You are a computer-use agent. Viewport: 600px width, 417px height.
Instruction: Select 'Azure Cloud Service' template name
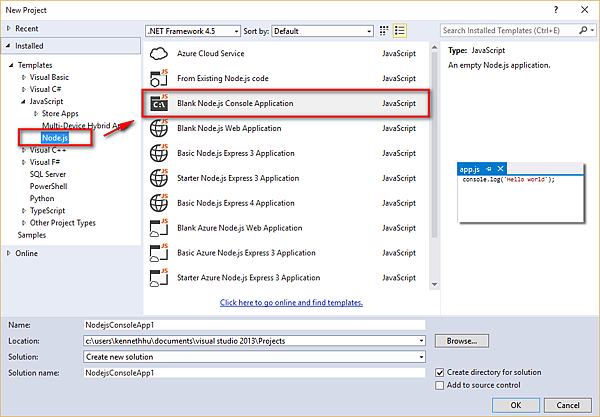coord(210,54)
